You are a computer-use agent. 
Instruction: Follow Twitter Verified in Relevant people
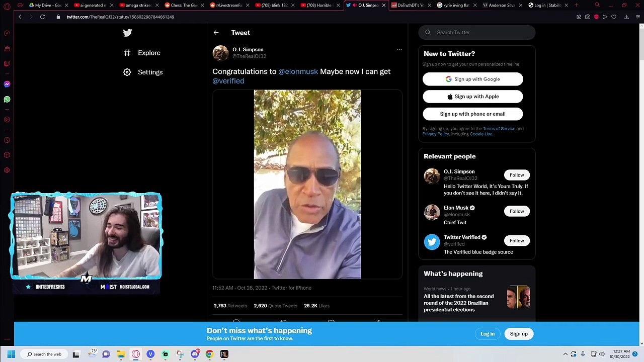517,241
